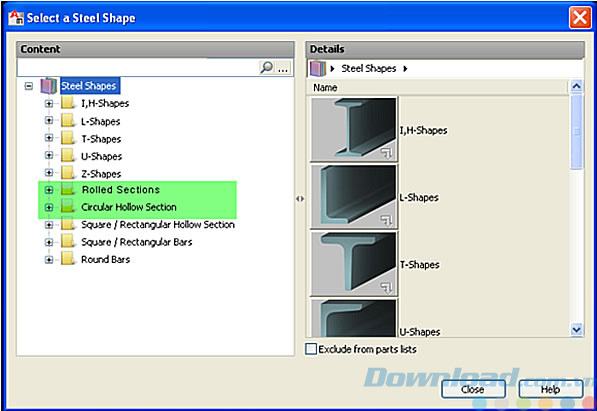The height and width of the screenshot is (411, 597).
Task: Click the Content search input field
Action: coord(138,68)
